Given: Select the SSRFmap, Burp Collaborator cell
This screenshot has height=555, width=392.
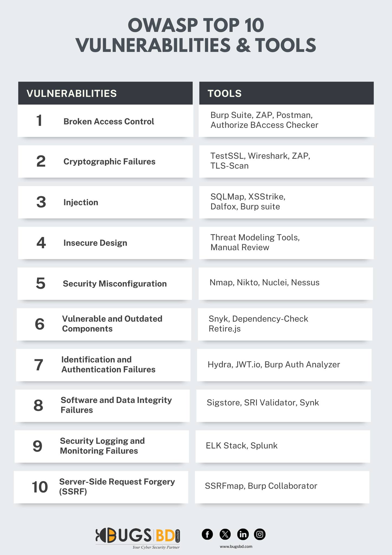Looking at the screenshot, I should (x=282, y=487).
